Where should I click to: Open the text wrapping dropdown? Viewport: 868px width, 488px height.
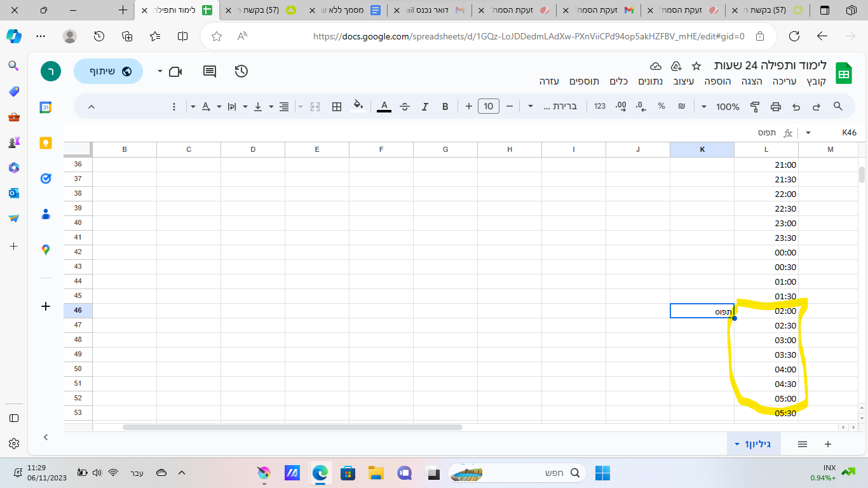tap(227, 106)
